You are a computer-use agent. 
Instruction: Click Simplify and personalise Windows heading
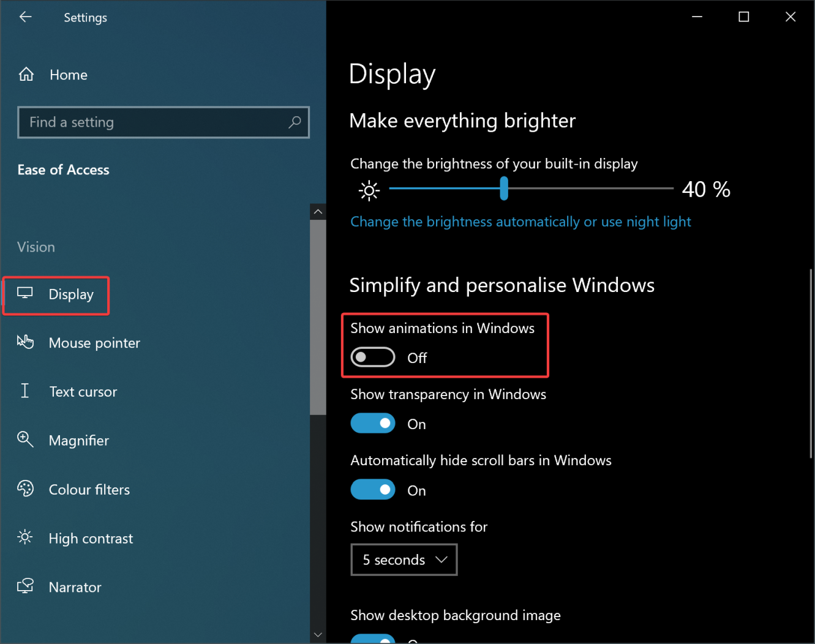(502, 285)
